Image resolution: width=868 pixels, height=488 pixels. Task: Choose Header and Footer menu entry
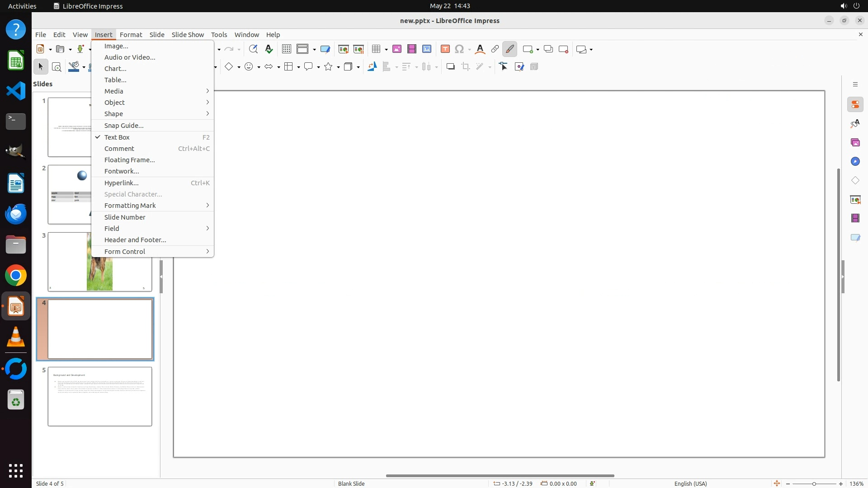pos(135,240)
